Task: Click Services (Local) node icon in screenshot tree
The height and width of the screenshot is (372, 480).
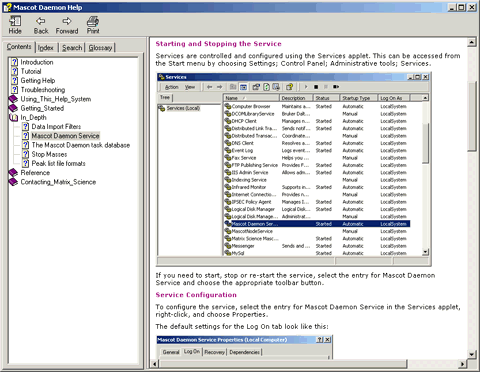Action: (162, 108)
